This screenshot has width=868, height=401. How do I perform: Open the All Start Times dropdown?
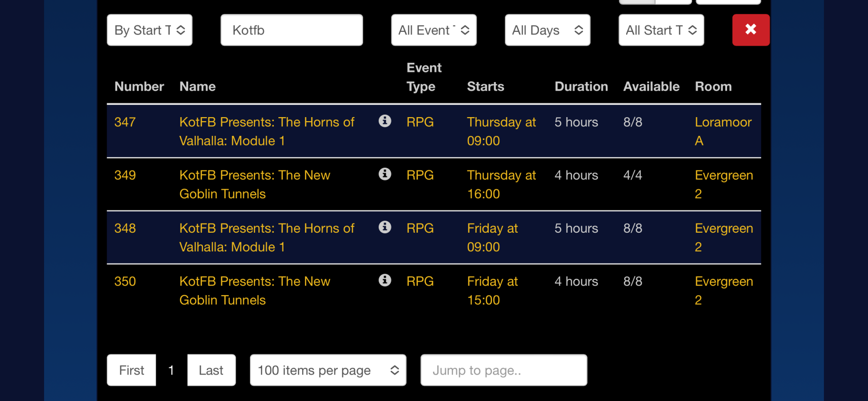click(661, 30)
